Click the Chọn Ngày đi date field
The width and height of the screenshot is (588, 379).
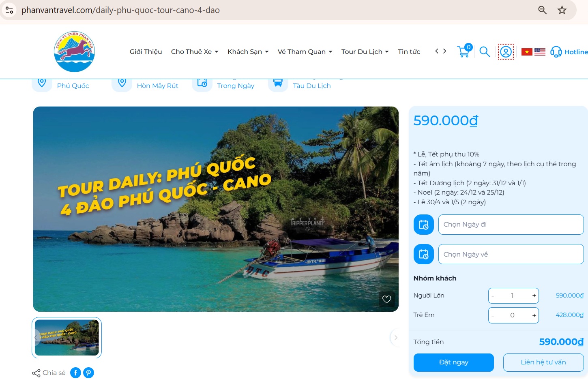511,225
